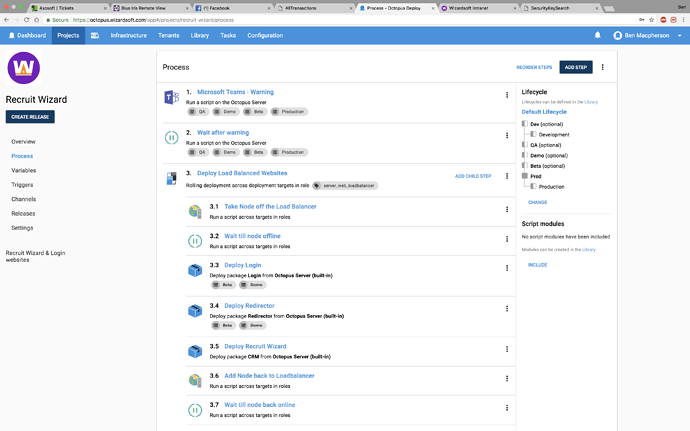This screenshot has height=431, width=690.
Task: Go to Channels in the sidebar
Action: point(24,199)
